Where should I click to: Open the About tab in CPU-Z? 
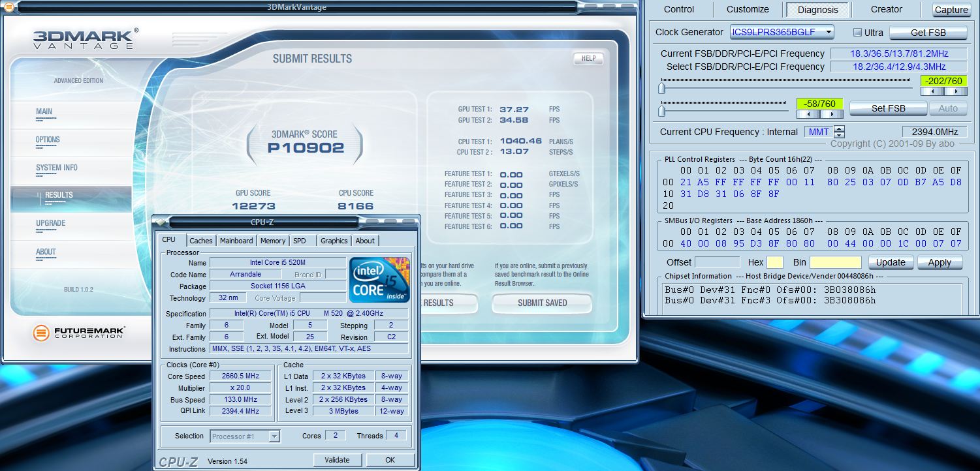365,241
